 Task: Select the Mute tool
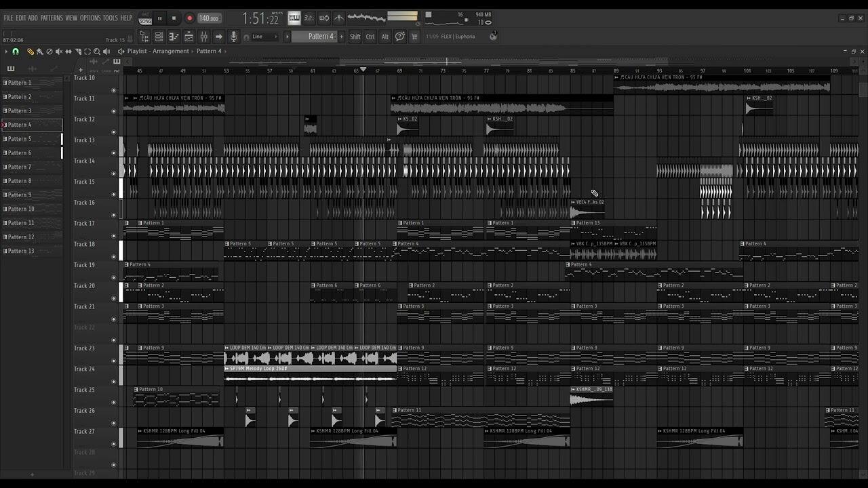[58, 52]
